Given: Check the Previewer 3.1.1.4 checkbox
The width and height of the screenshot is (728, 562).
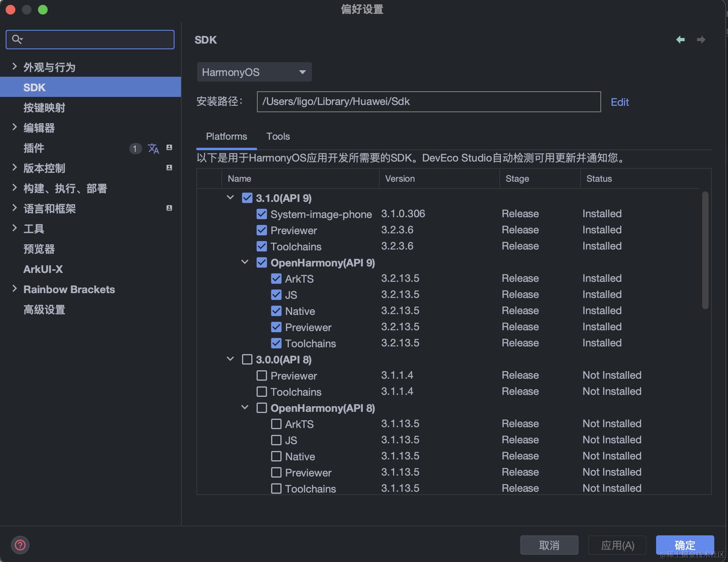Looking at the screenshot, I should [x=262, y=375].
